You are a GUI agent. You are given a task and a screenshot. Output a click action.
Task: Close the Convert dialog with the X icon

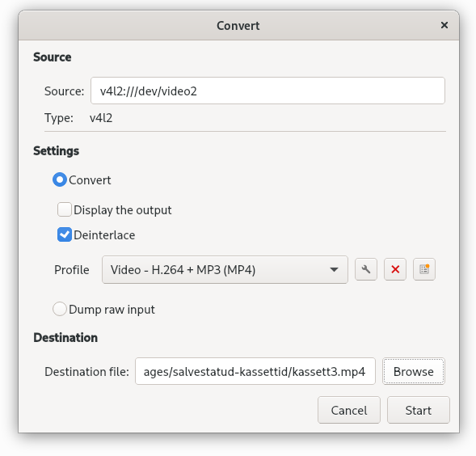point(444,25)
